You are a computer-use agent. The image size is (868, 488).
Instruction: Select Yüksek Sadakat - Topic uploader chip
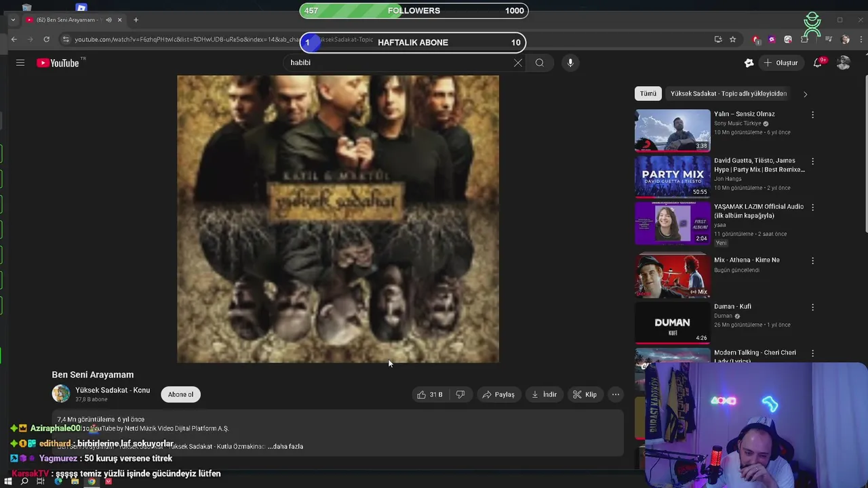[x=728, y=94]
